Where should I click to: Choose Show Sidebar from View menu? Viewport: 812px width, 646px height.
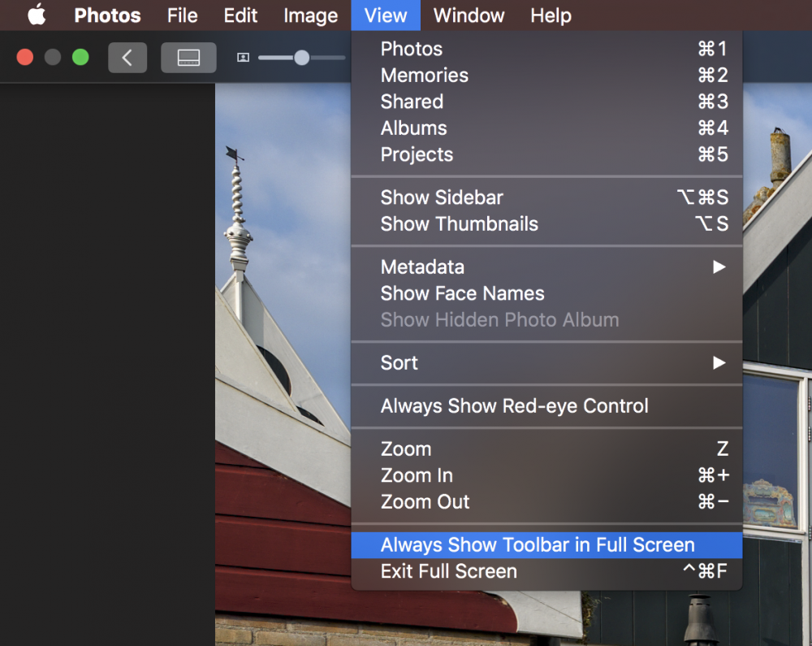click(546, 197)
